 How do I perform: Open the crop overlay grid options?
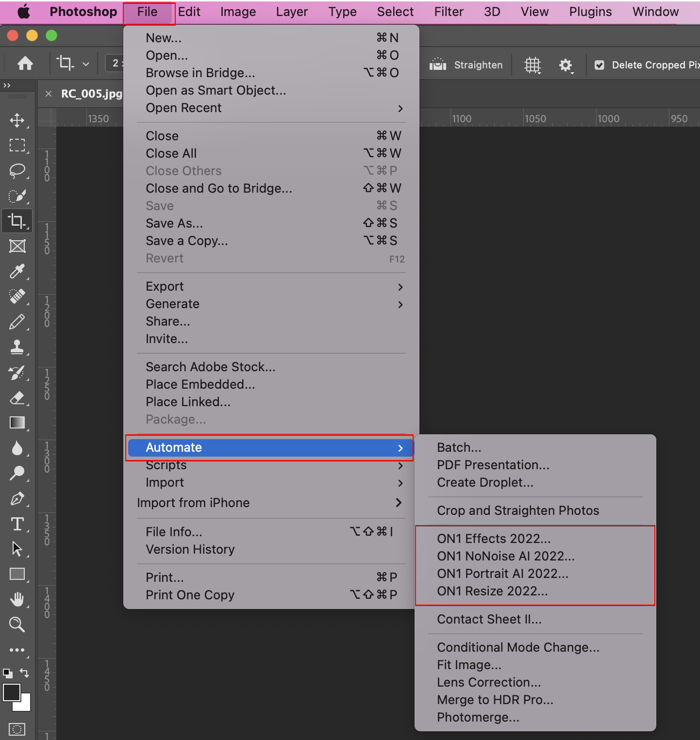(x=533, y=65)
